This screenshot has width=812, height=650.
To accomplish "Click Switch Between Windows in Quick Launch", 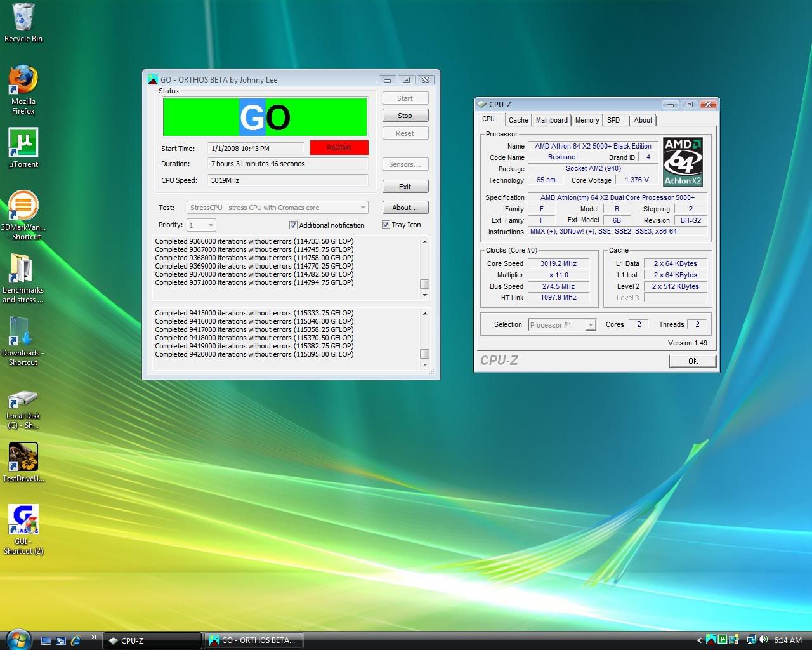I will (x=61, y=640).
